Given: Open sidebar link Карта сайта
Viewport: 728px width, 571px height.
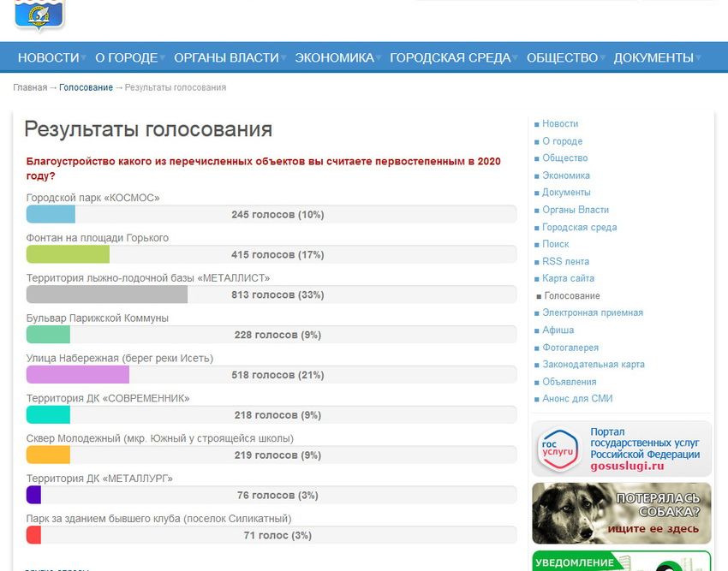Looking at the screenshot, I should click(x=568, y=278).
